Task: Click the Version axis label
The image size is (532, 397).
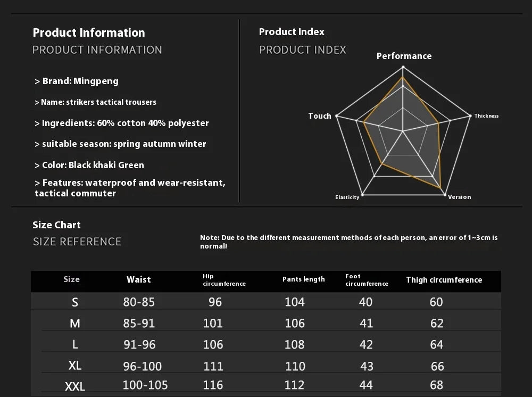Action: [459, 197]
